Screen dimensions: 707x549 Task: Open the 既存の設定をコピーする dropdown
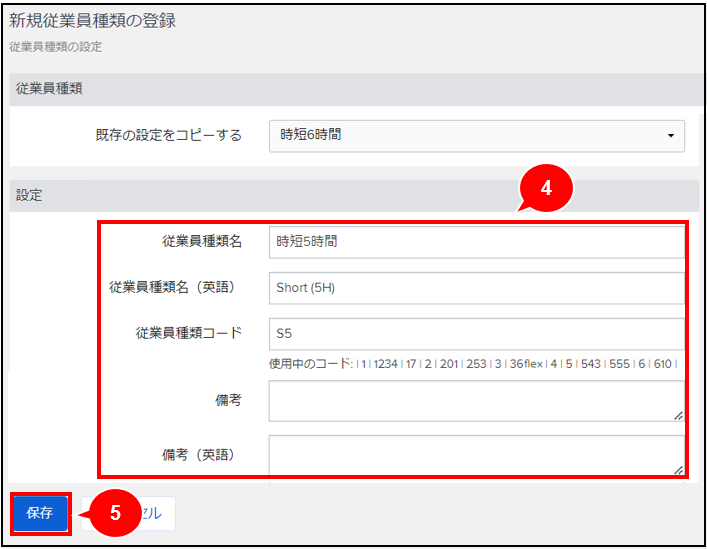pos(476,135)
